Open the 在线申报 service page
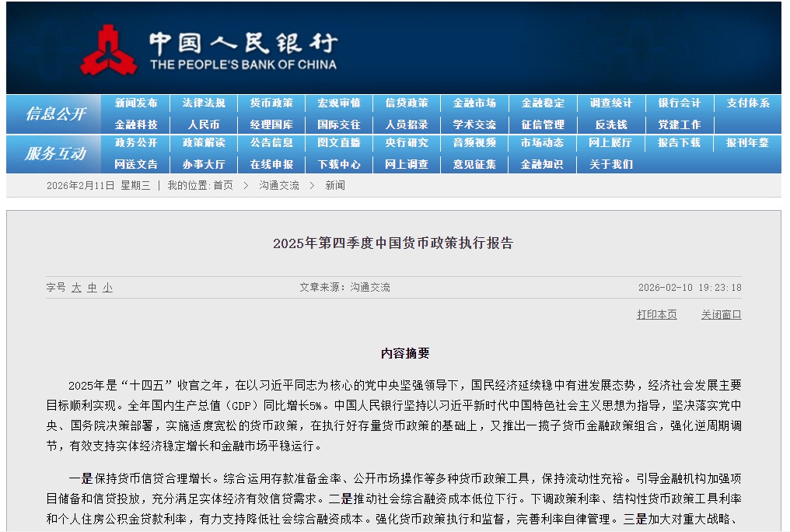This screenshot has height=532, width=790. pyautogui.click(x=272, y=164)
